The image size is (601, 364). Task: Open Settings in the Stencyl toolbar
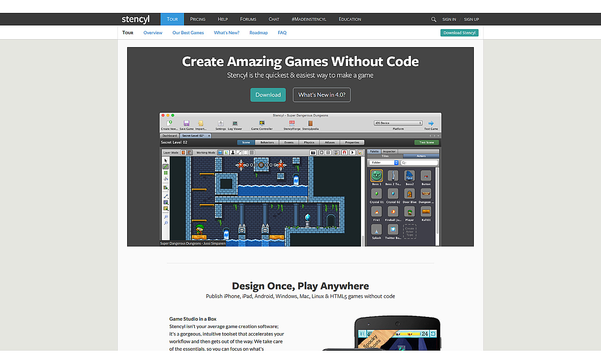(221, 123)
